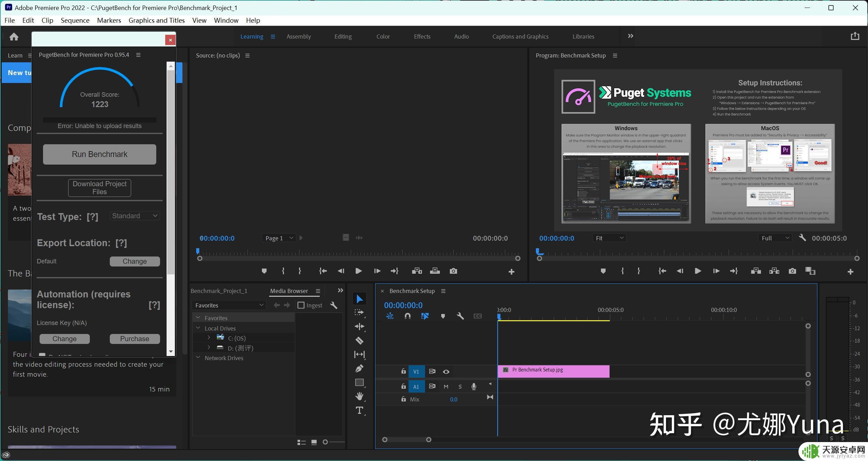Close the PugetBench extension panel
The image size is (868, 461).
170,40
